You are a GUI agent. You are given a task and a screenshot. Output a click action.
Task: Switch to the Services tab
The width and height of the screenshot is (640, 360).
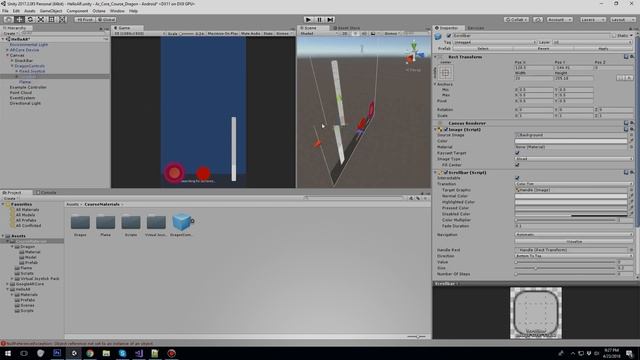tap(476, 28)
